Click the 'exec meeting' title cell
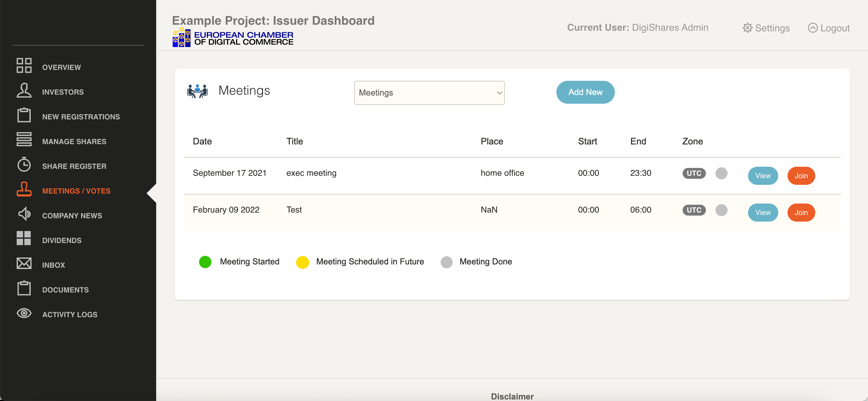868x401 pixels. (311, 173)
